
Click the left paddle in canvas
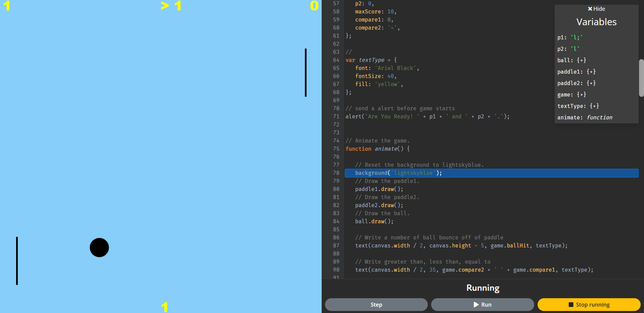tap(17, 261)
